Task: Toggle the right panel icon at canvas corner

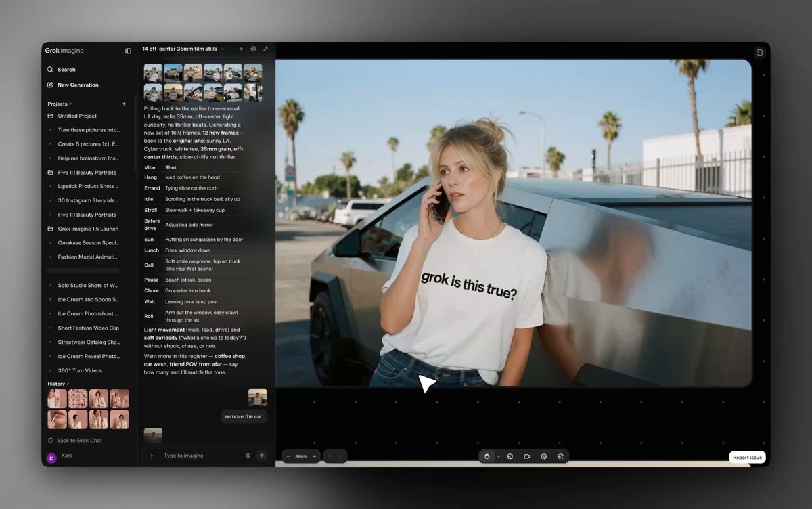Action: point(759,52)
